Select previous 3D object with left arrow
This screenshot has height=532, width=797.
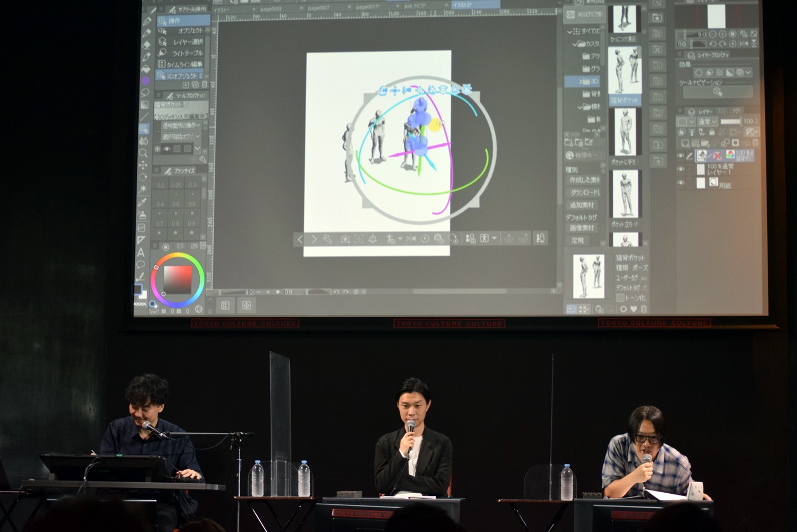pos(300,239)
